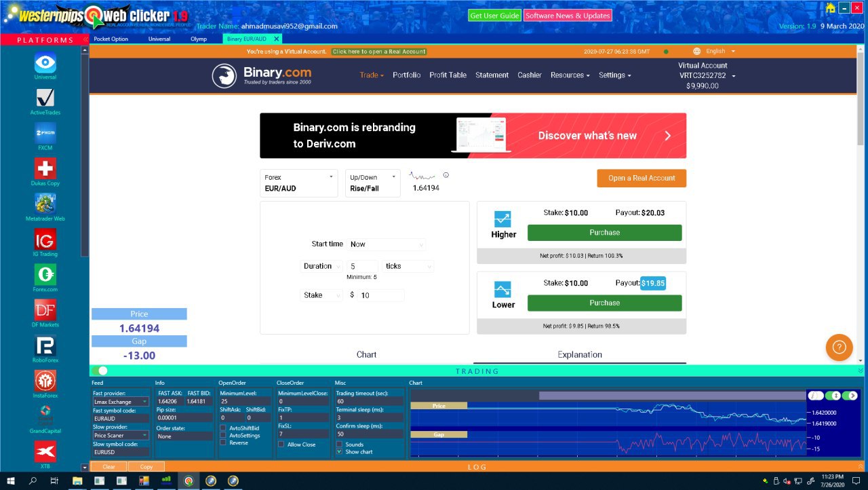This screenshot has width=868, height=490.
Task: Check the Reverse option
Action: [x=223, y=442]
